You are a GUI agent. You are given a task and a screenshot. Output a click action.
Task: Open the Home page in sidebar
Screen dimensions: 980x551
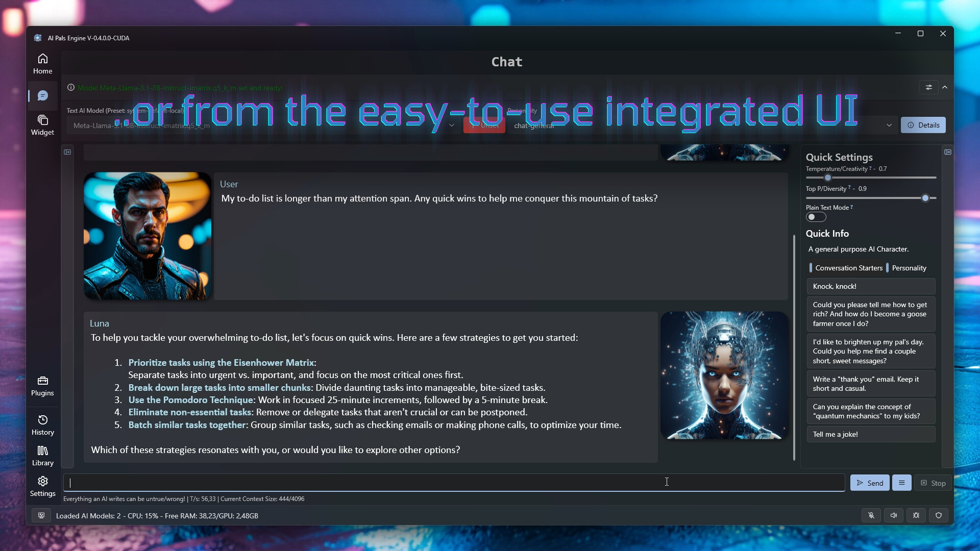[x=42, y=64]
